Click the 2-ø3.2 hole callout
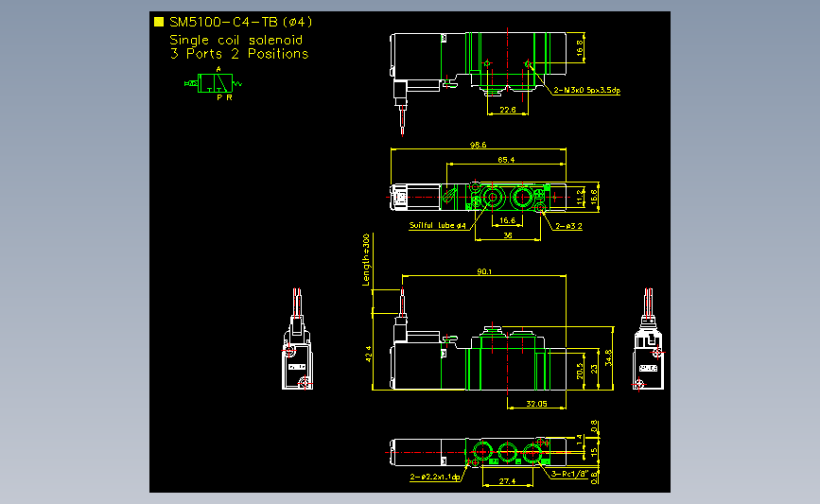The width and height of the screenshot is (820, 504). (568, 226)
